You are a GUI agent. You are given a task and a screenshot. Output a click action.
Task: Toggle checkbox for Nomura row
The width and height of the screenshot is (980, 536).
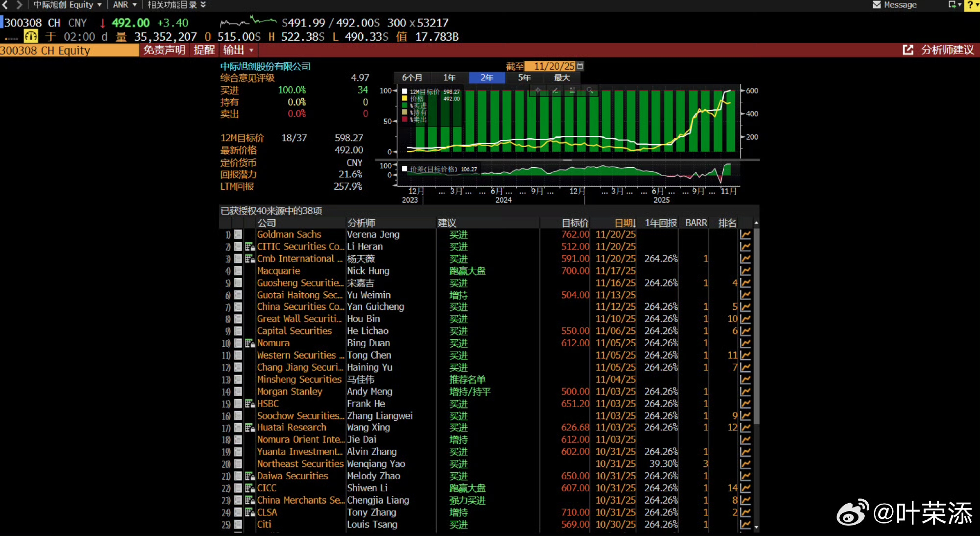pos(238,343)
